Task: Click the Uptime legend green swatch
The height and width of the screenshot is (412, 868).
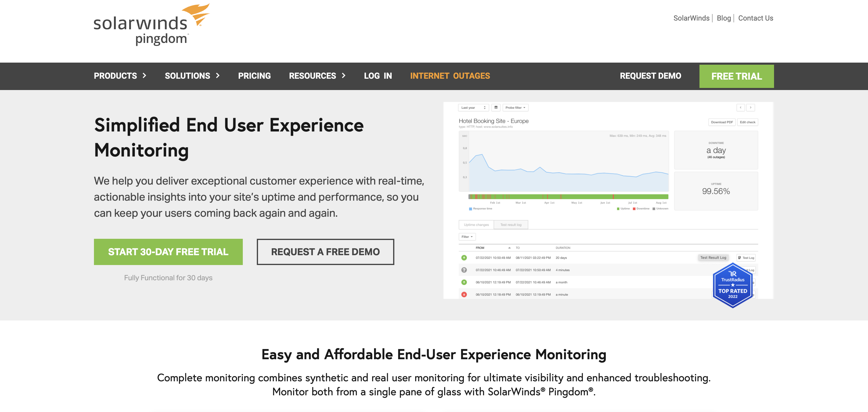Action: point(618,209)
